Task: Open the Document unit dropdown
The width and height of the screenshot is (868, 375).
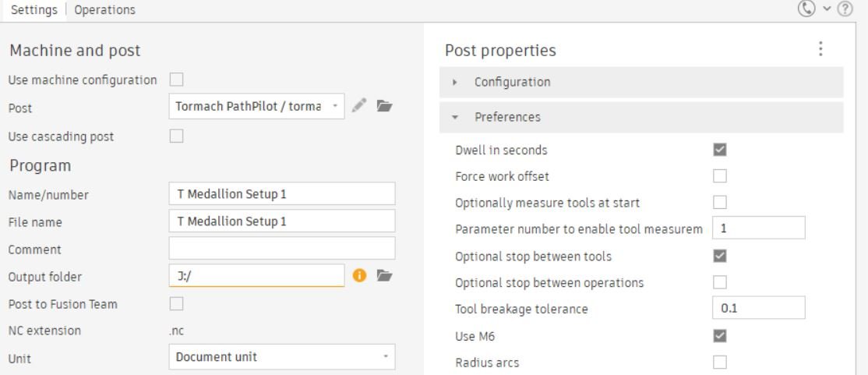Action: (282, 357)
